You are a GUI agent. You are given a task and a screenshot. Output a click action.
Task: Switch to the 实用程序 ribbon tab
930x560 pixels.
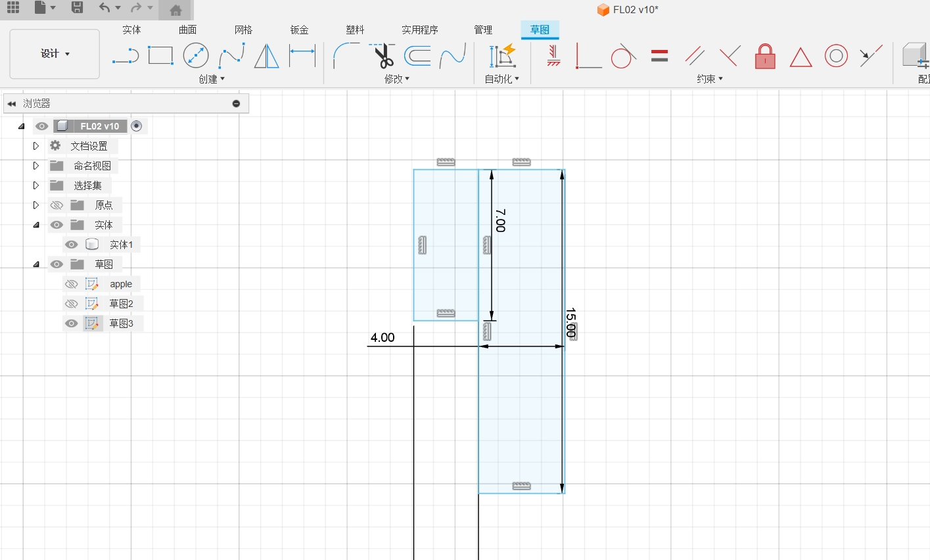click(x=420, y=30)
